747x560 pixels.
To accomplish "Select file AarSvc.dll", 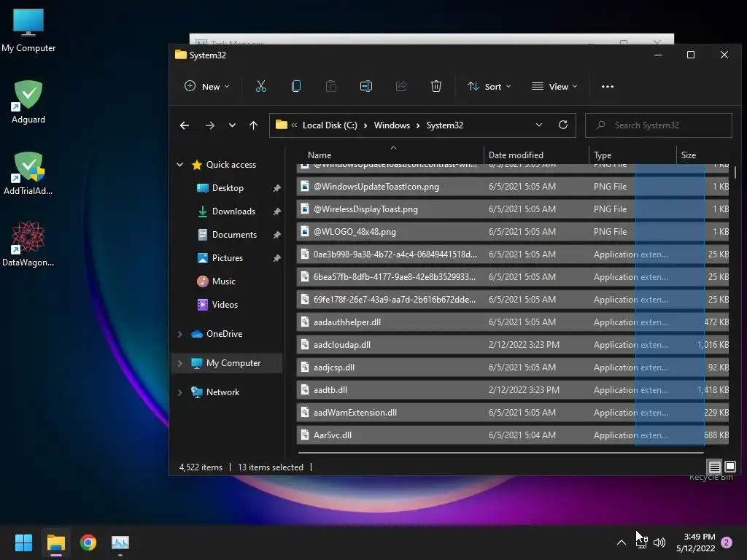I will point(512,435).
